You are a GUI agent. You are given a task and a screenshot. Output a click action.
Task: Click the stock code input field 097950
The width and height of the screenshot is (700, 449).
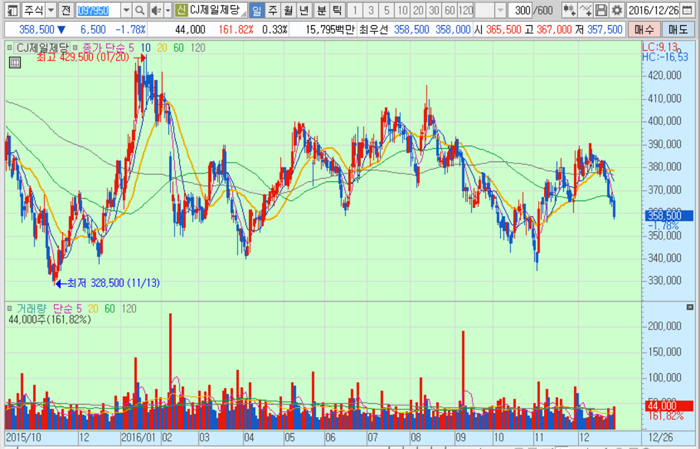pos(104,10)
